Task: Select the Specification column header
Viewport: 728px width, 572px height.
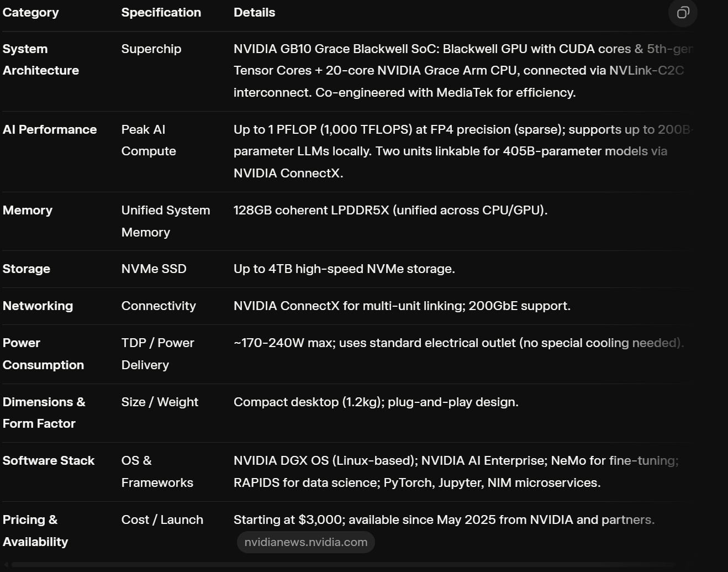Action: pos(161,13)
